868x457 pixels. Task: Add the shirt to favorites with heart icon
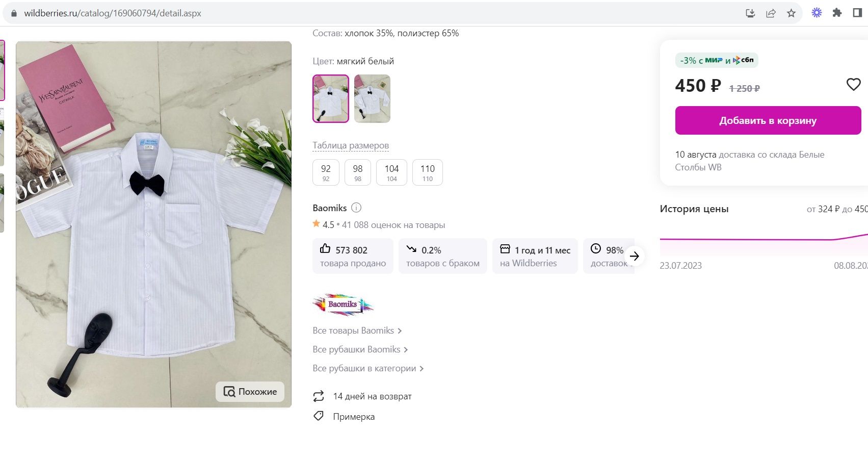click(853, 85)
